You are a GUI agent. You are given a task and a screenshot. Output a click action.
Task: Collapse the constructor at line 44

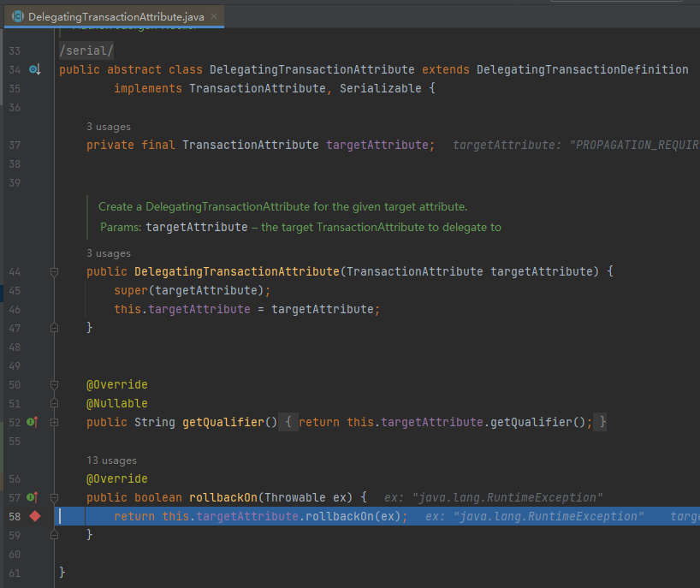[54, 271]
